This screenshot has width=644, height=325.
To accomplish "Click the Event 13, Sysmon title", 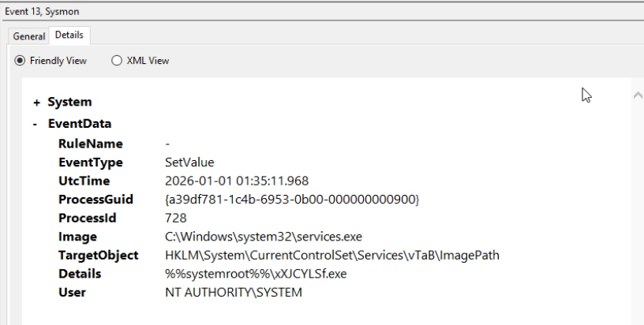I will pyautogui.click(x=42, y=12).
